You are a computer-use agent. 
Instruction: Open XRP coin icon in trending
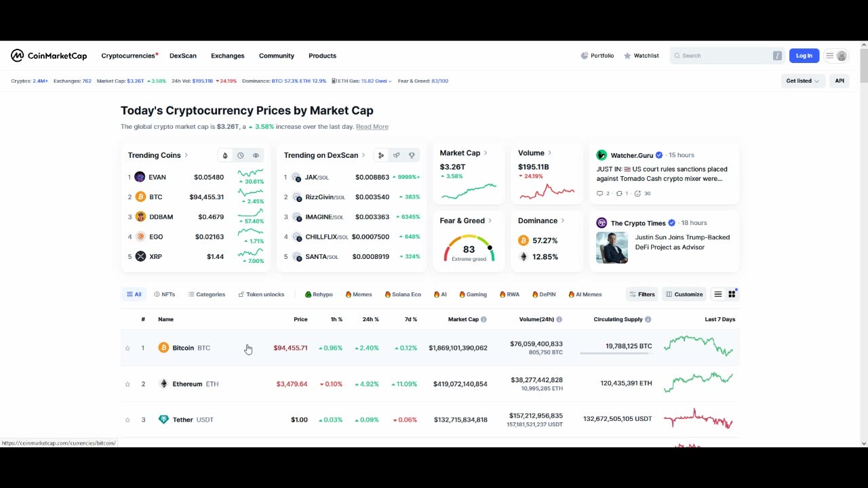(x=140, y=256)
